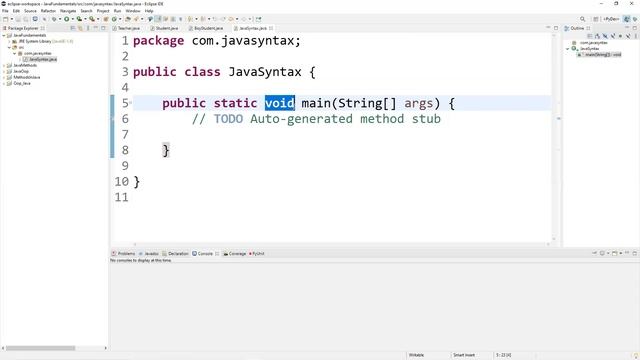Minimize the Package Explorer panel
The height and width of the screenshot is (360, 640).
[96, 28]
